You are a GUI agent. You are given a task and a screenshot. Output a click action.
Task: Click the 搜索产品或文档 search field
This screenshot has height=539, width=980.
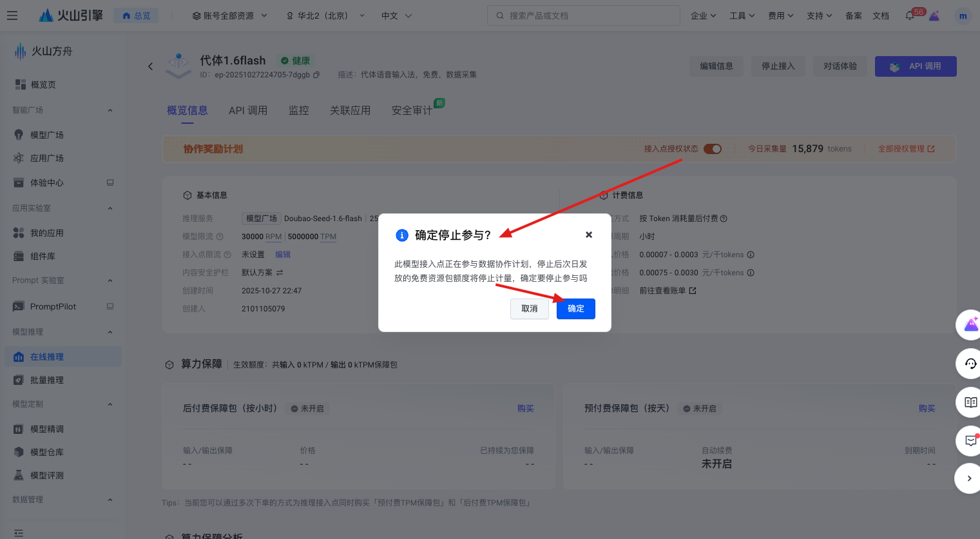[x=584, y=15]
